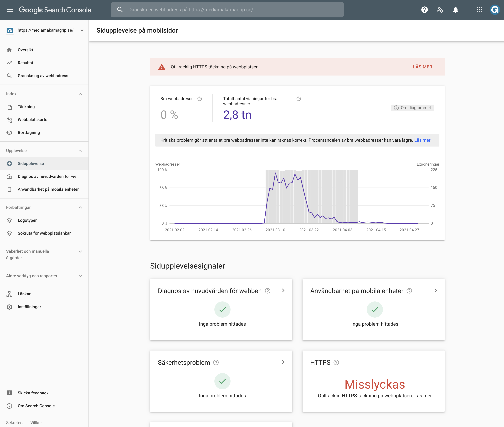Click the URL inspection search field
Image resolution: width=504 pixels, height=427 pixels.
point(227,10)
